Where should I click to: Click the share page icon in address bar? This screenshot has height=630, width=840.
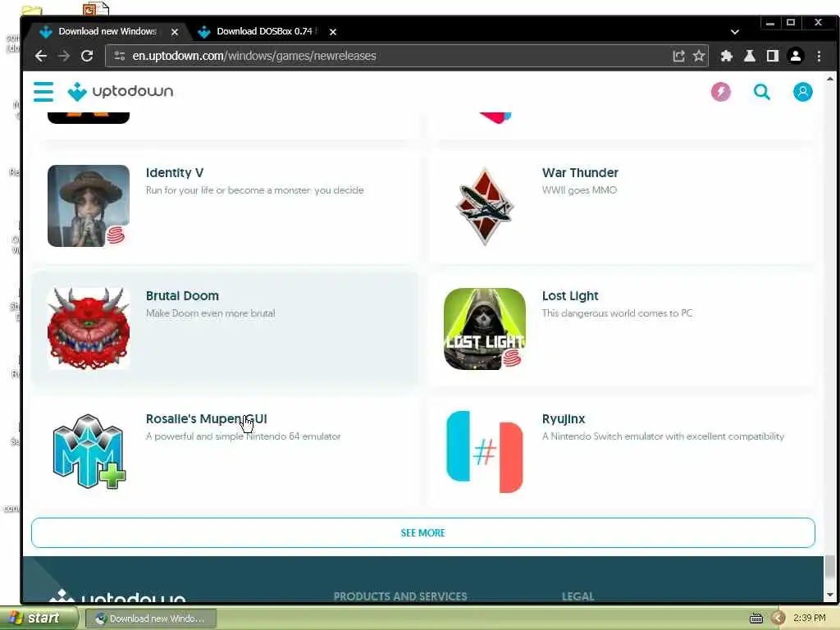[x=678, y=56]
